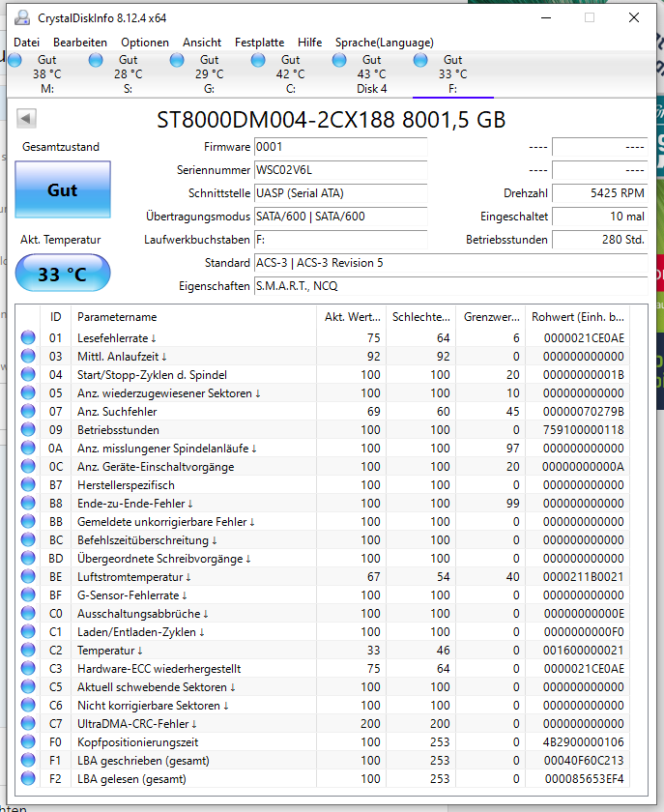Image resolution: width=664 pixels, height=812 pixels.
Task: Select the LBA gelesen (gesamt) row text
Action: tap(131, 779)
